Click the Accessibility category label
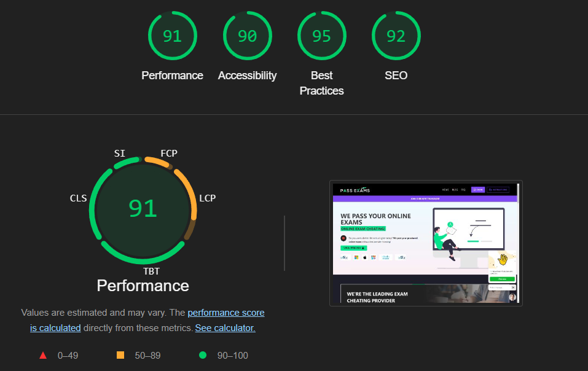This screenshot has height=371, width=588. (x=247, y=76)
